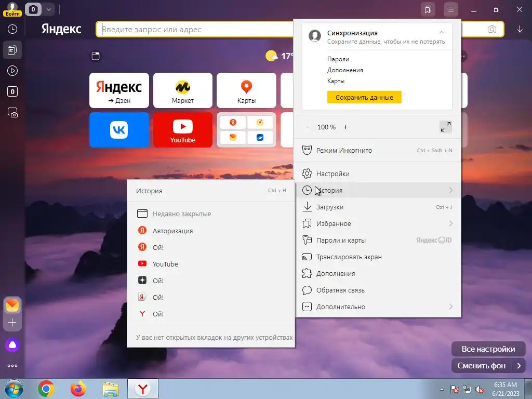Screen dimensions: 532x399
Task: Open the YouTube tile on tableau
Action: (183, 130)
